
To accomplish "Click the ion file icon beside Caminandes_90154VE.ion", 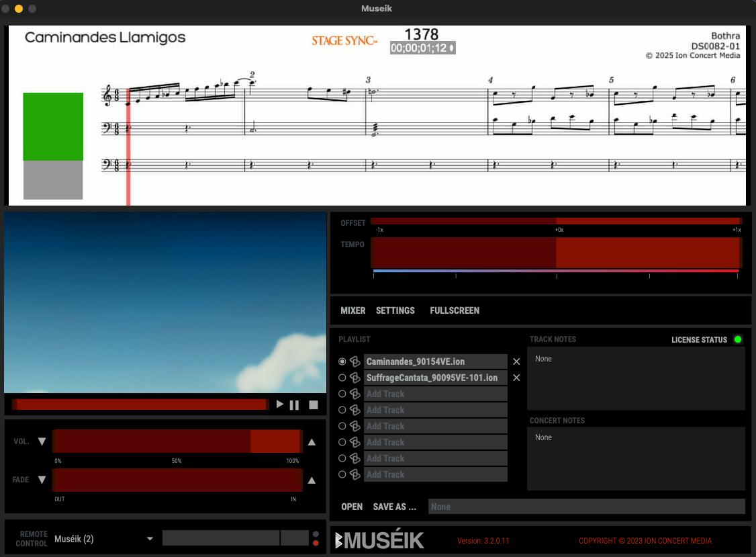I will click(355, 361).
